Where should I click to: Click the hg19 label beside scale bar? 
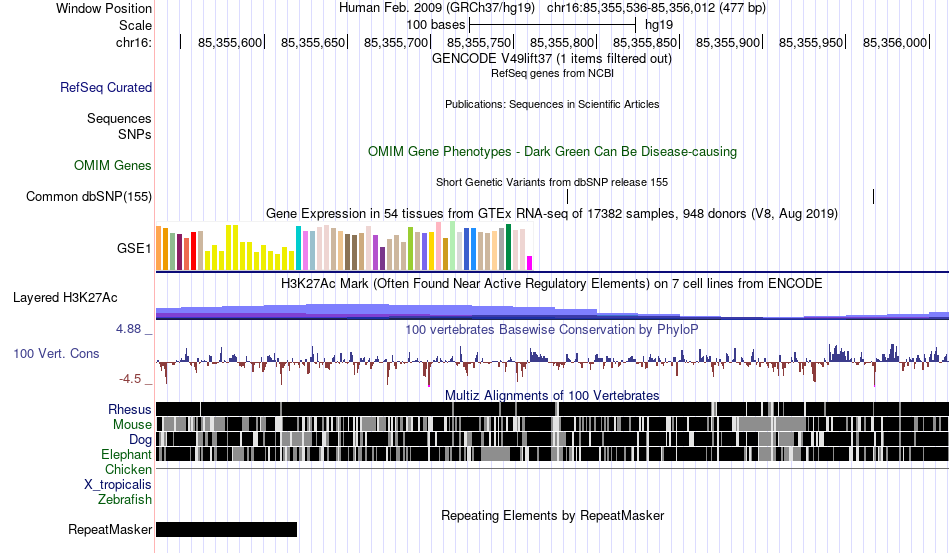[x=659, y=25]
